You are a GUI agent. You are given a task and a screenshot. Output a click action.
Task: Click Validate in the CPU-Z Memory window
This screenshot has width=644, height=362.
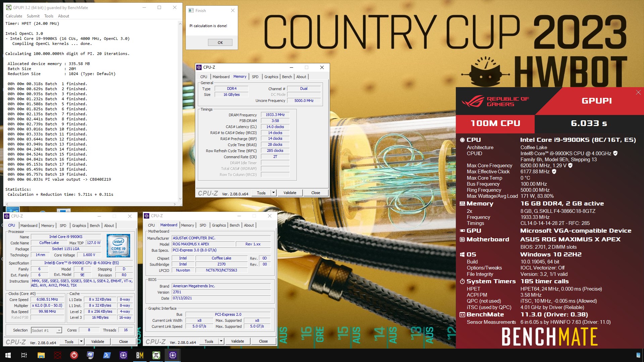tap(290, 193)
